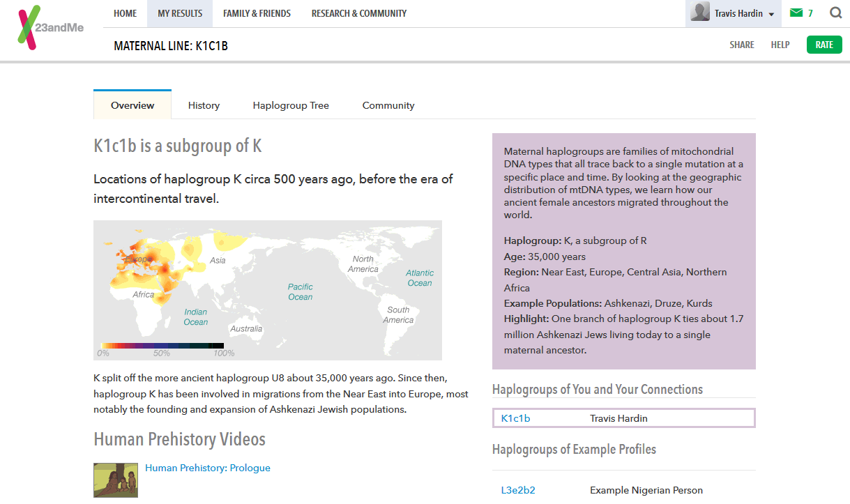Switch to the History tab
This screenshot has height=504, width=850.
coord(204,105)
